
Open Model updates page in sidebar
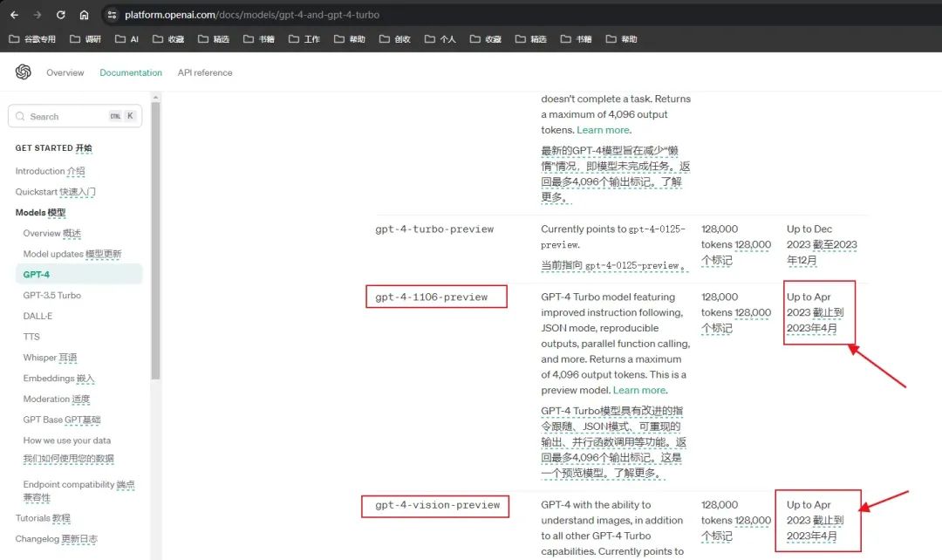click(x=72, y=254)
